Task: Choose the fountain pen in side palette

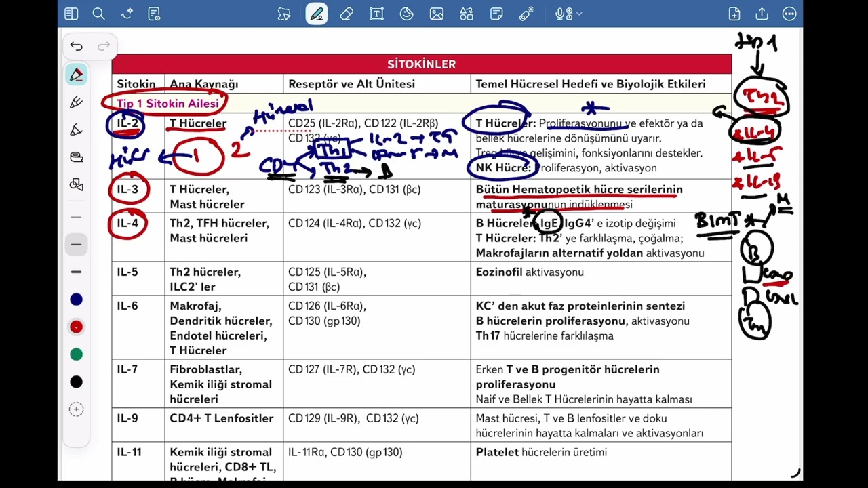Action: tap(76, 102)
